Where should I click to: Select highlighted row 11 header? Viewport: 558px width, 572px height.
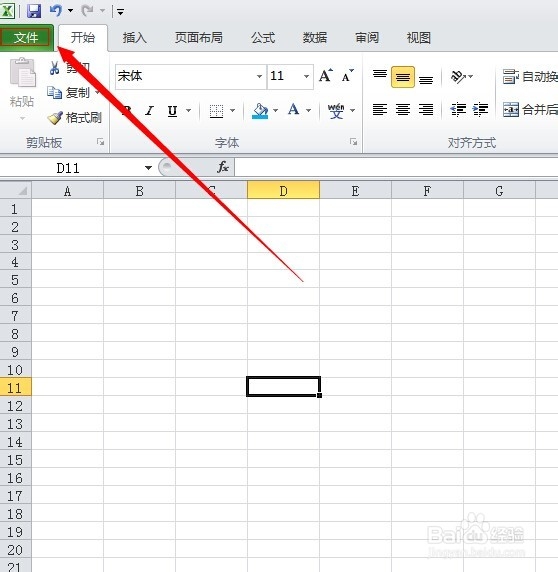click(15, 387)
